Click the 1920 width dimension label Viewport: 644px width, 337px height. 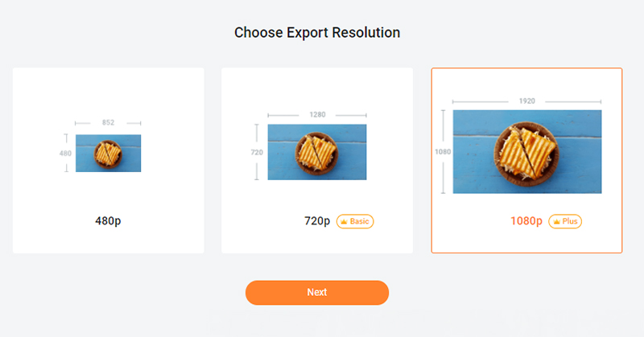pos(526,101)
